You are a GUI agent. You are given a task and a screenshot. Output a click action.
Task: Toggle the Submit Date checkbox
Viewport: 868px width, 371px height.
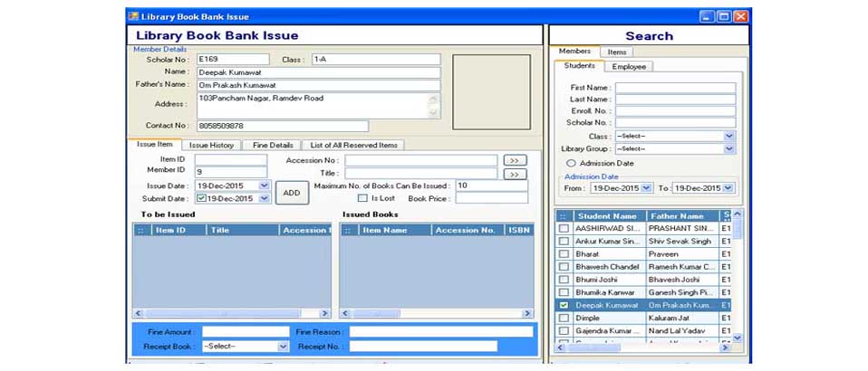point(201,198)
